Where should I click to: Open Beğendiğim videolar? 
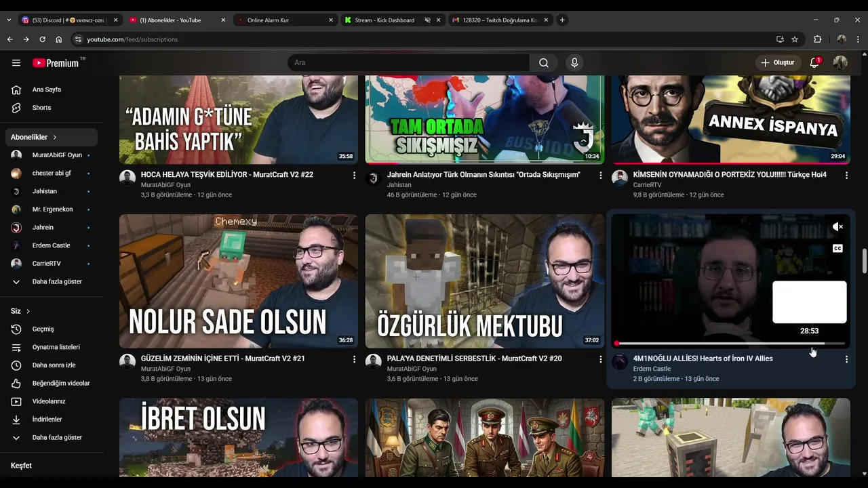click(53, 384)
